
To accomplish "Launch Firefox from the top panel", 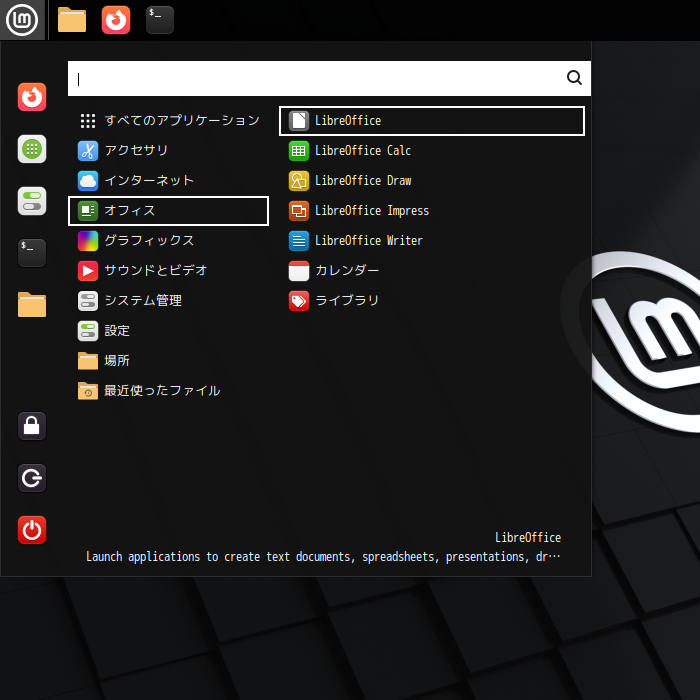I will [x=116, y=20].
